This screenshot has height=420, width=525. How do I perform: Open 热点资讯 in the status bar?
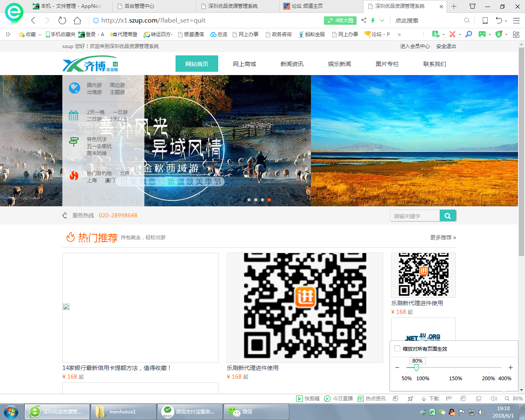(372, 399)
